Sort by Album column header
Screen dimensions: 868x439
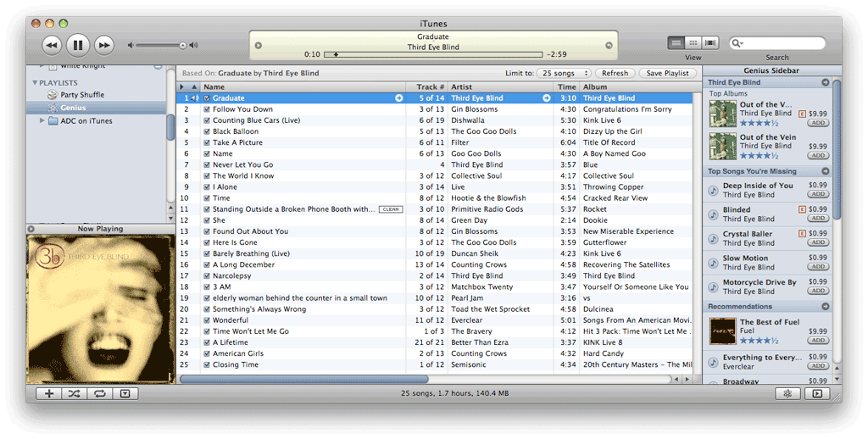coord(636,87)
